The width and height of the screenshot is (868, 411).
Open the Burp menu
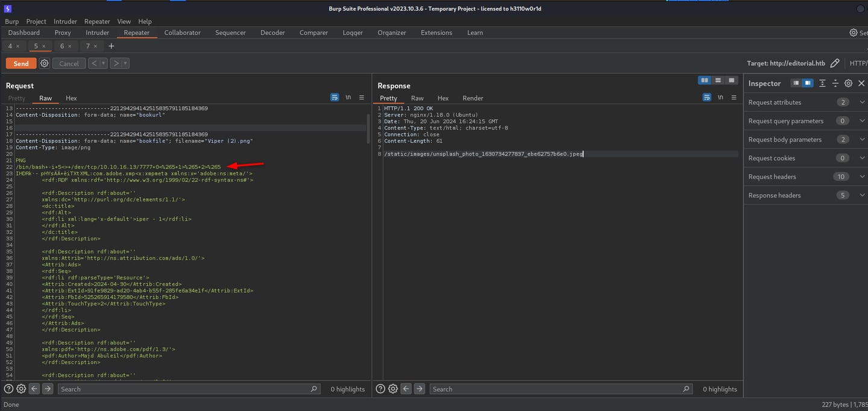[x=11, y=21]
